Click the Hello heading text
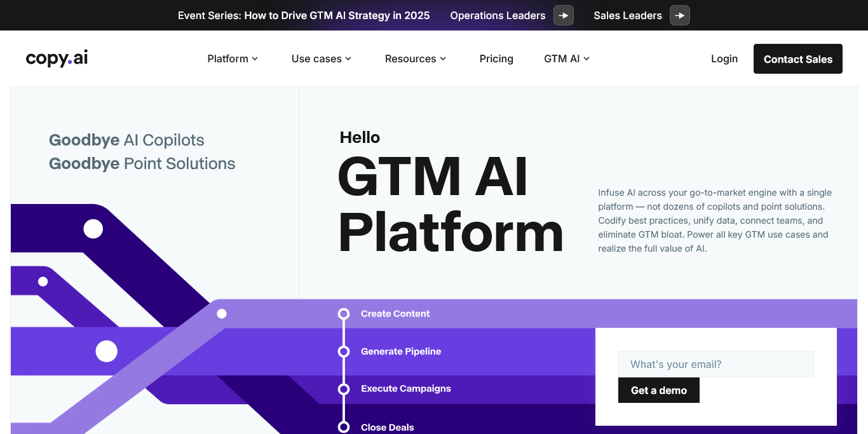The width and height of the screenshot is (868, 434). point(360,137)
